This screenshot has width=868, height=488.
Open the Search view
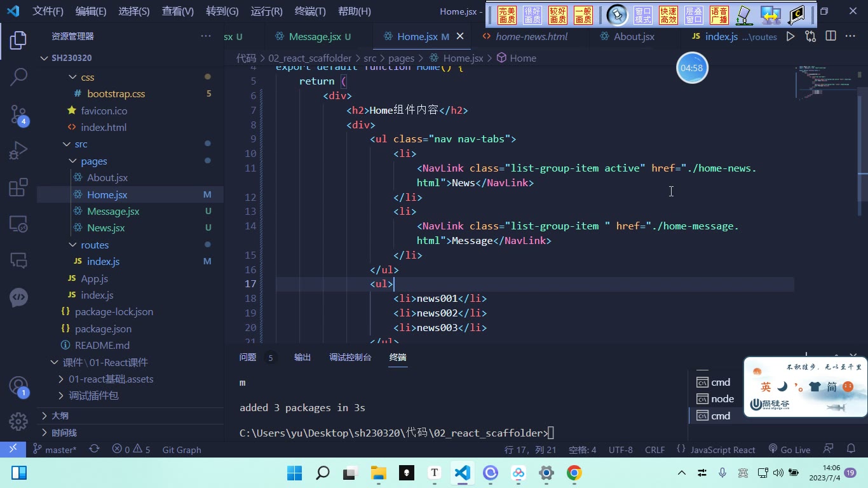(18, 78)
